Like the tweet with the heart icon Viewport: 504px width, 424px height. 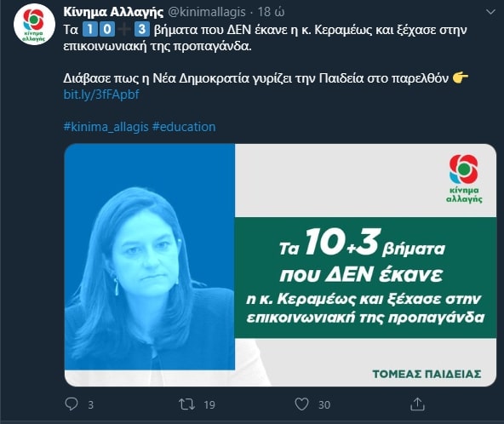click(x=301, y=404)
